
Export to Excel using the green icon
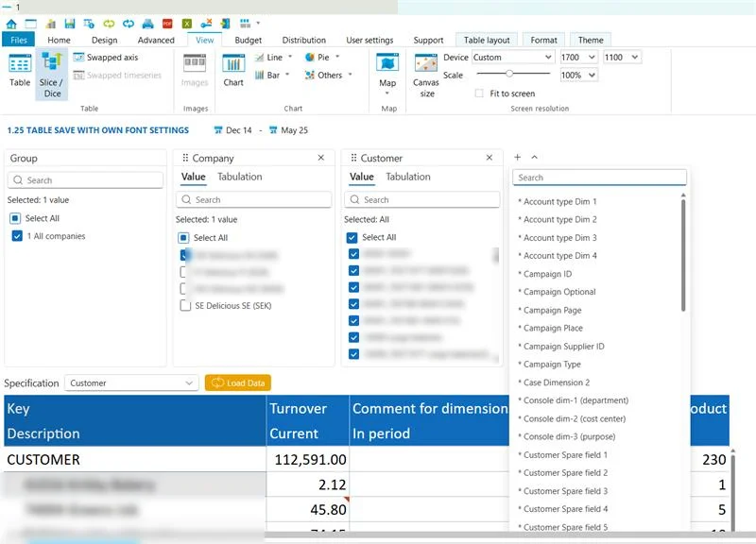[x=187, y=24]
